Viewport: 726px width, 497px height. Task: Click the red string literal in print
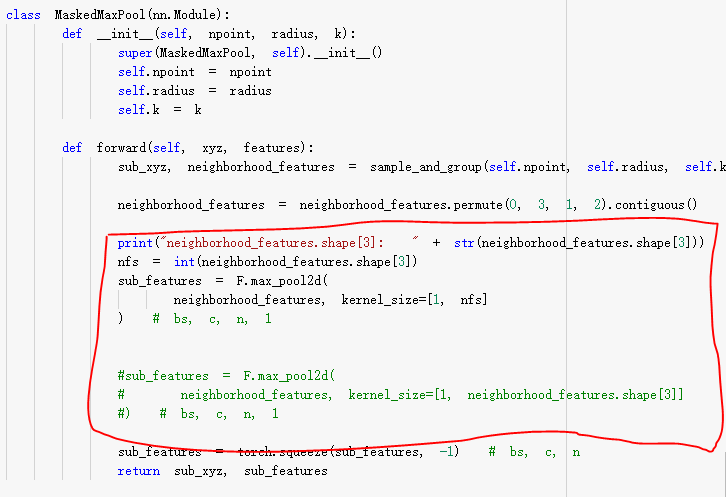(x=289, y=243)
